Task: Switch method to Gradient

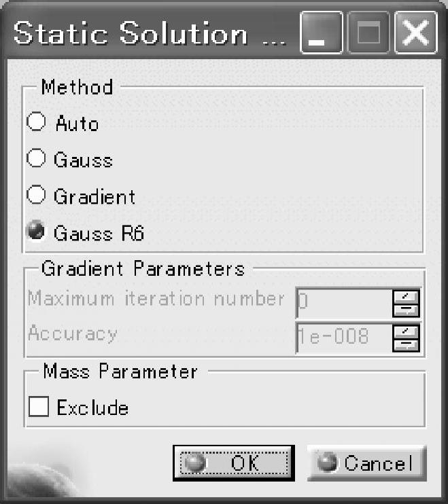Action: point(36,196)
